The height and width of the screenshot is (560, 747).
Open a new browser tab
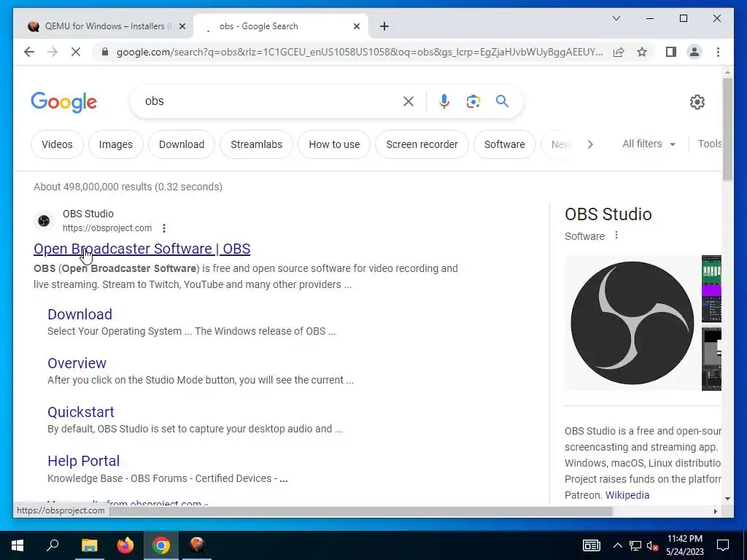[x=384, y=26]
